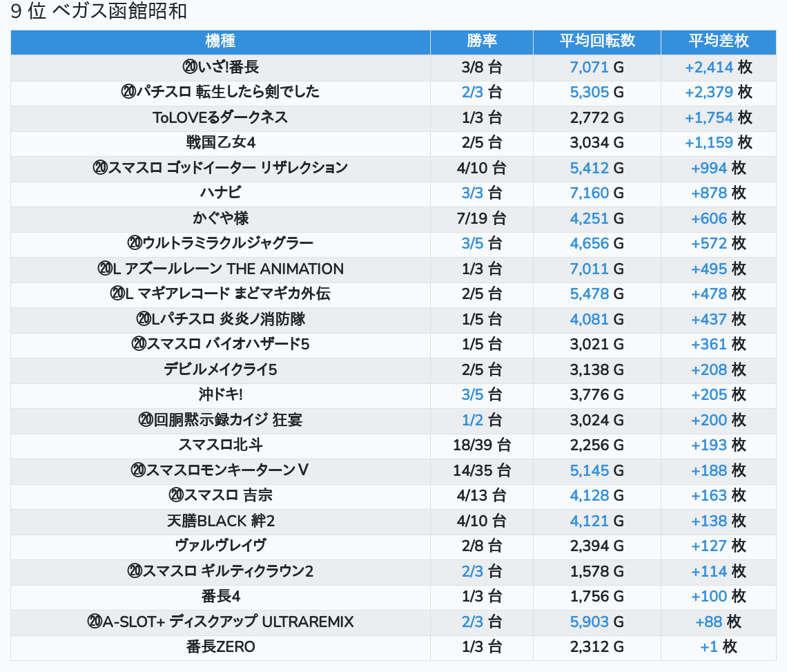
Task: Select the 4,656 G spins value
Action: coord(596,244)
